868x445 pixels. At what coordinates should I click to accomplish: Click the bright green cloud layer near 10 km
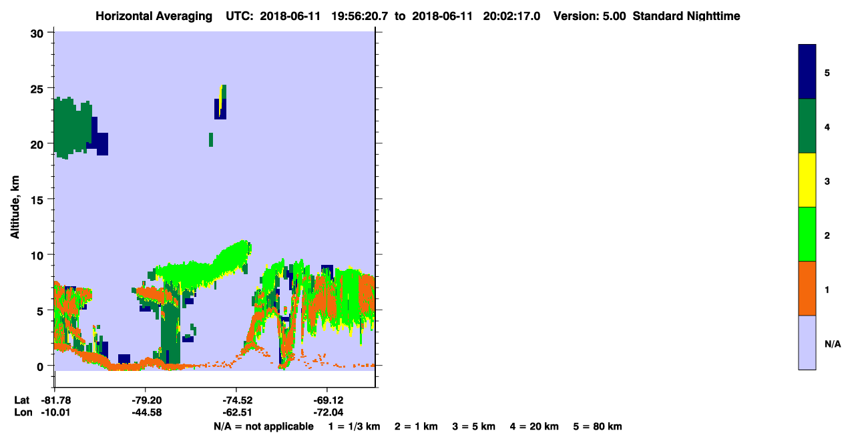point(202,267)
